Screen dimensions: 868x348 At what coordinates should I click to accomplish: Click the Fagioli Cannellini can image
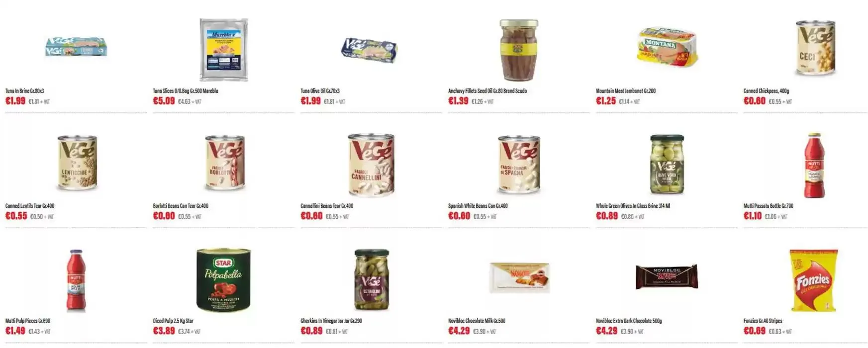[x=371, y=165]
